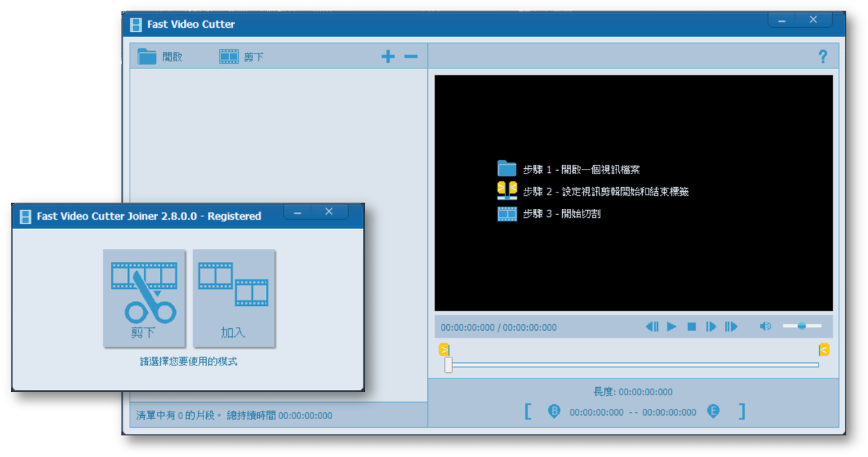This screenshot has height=457, width=868.
Task: Go to the end marker E icon
Action: (x=713, y=412)
